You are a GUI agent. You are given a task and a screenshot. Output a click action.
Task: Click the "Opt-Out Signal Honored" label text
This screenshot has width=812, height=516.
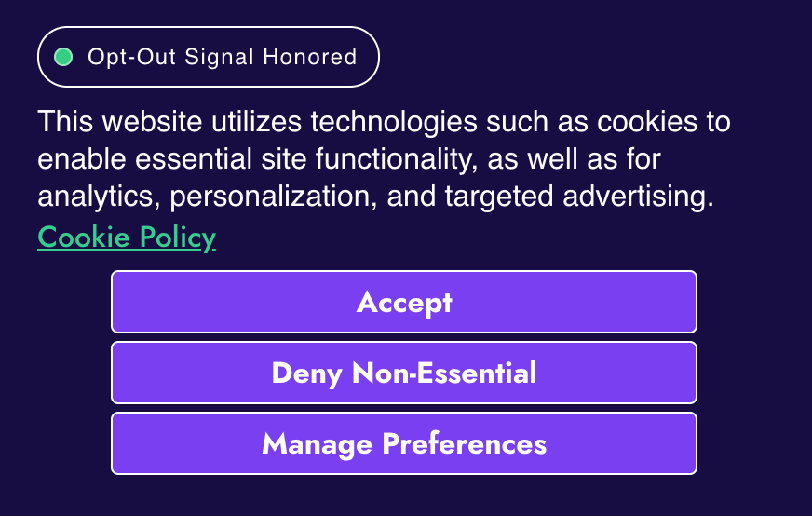pos(222,57)
